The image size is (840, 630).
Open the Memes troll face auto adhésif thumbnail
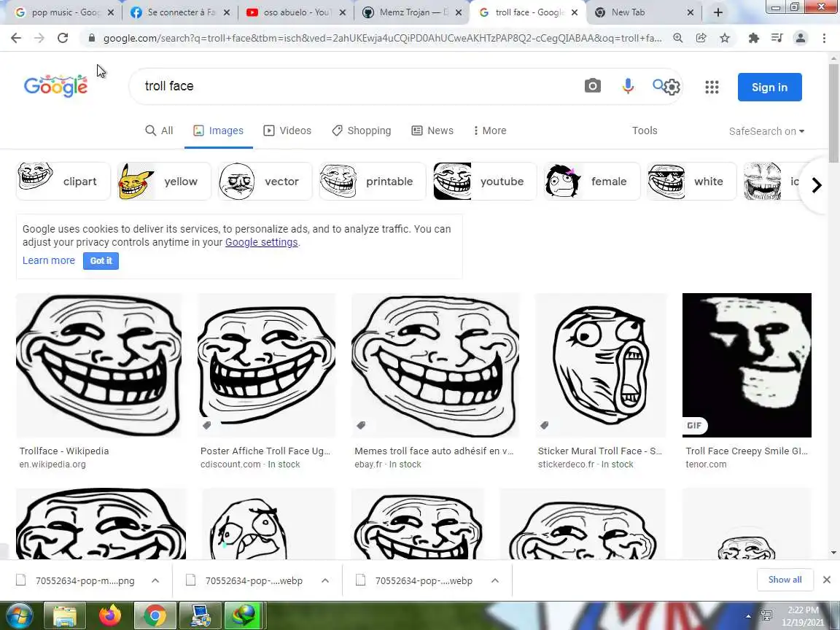[435, 365]
